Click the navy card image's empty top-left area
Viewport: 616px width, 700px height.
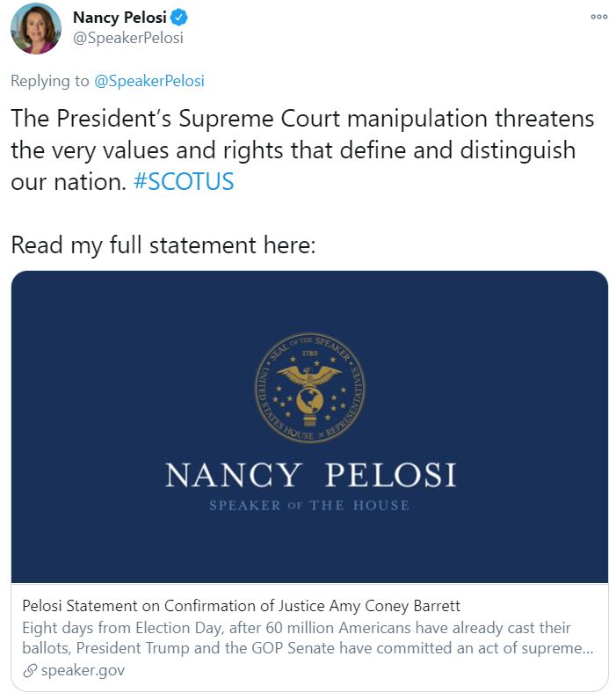(88, 325)
